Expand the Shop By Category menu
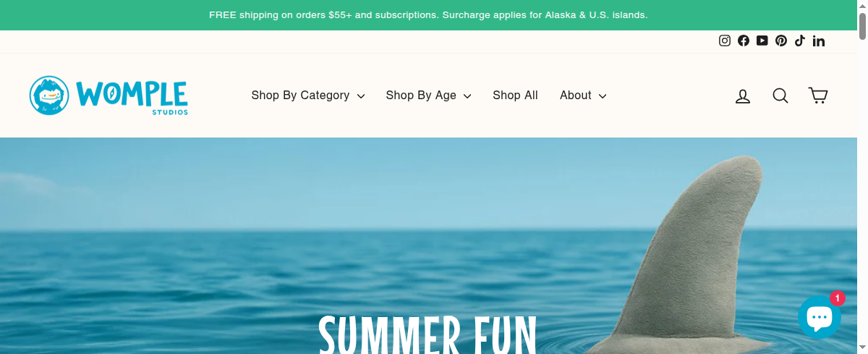 [x=308, y=96]
